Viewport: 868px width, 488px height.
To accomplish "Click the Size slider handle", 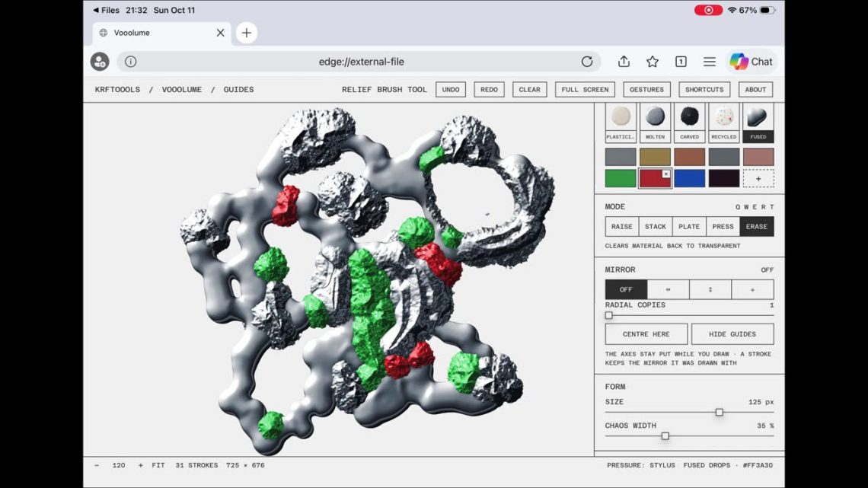I will point(719,412).
